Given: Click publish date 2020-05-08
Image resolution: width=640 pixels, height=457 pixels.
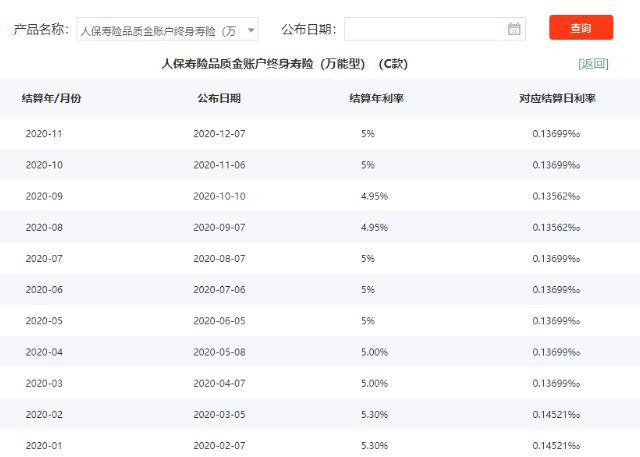Looking at the screenshot, I should click(x=219, y=352).
